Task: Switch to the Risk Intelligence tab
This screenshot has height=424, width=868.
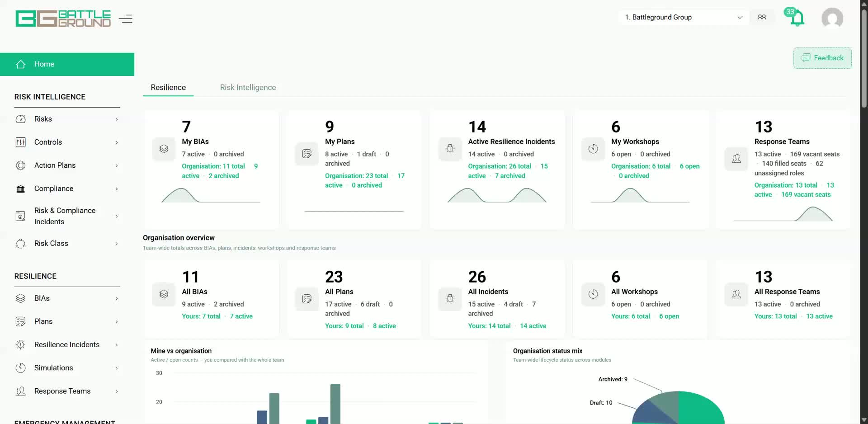Action: [248, 87]
